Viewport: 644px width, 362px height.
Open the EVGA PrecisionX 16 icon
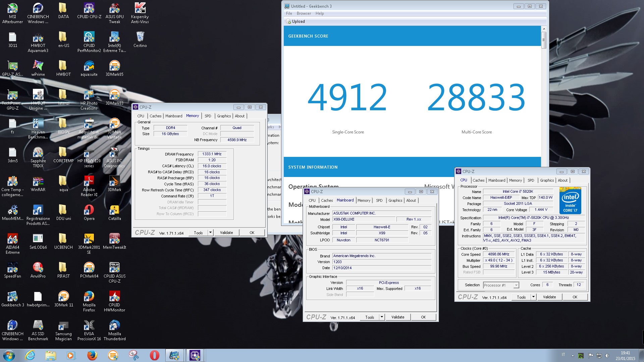(x=89, y=330)
